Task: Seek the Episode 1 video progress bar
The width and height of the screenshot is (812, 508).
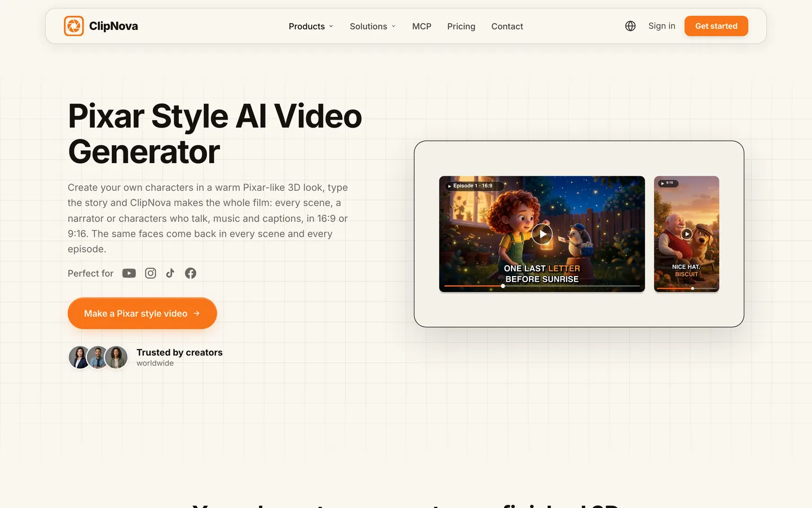Action: click(x=542, y=286)
